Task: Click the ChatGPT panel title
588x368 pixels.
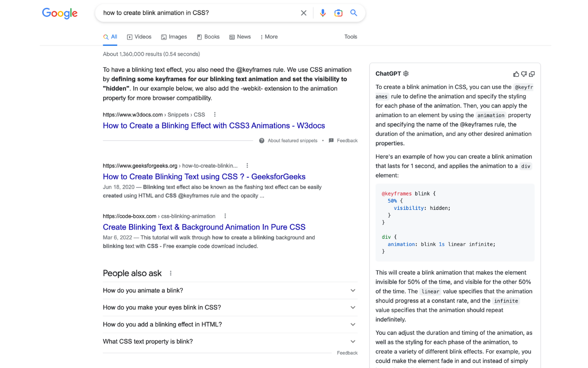Action: click(388, 74)
